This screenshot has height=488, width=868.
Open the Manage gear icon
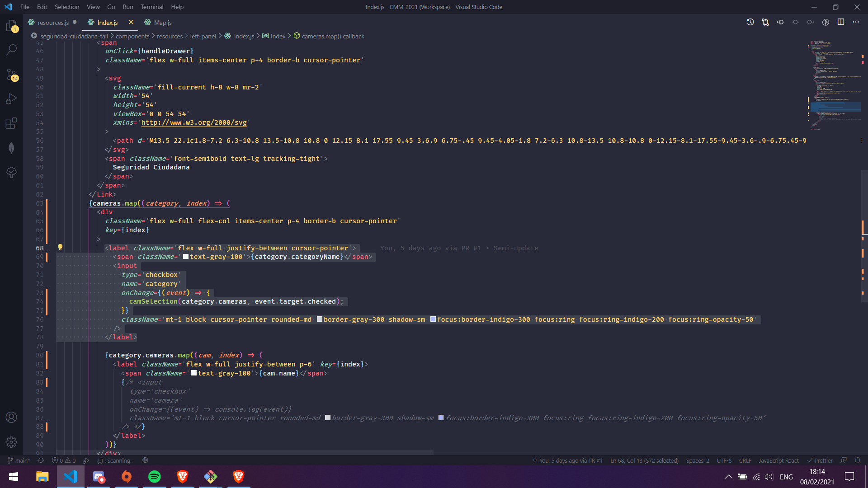11,442
